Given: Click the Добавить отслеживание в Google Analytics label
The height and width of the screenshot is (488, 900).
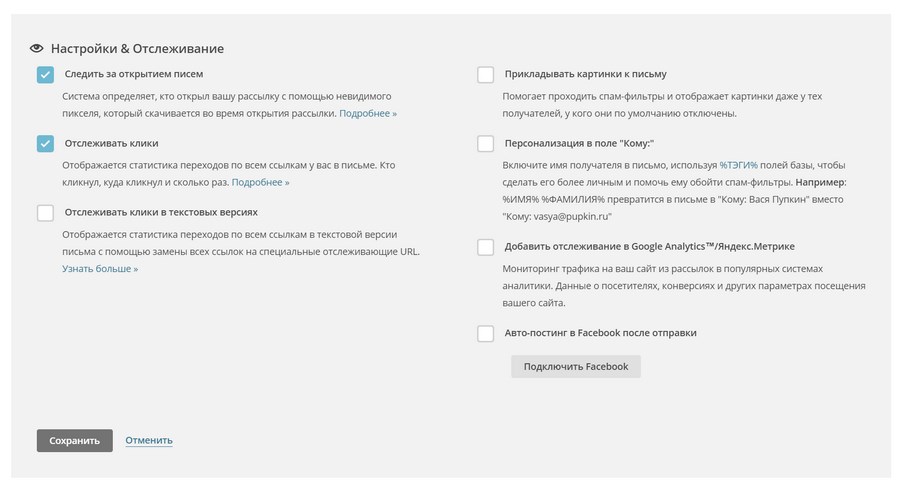Looking at the screenshot, I should coord(650,246).
